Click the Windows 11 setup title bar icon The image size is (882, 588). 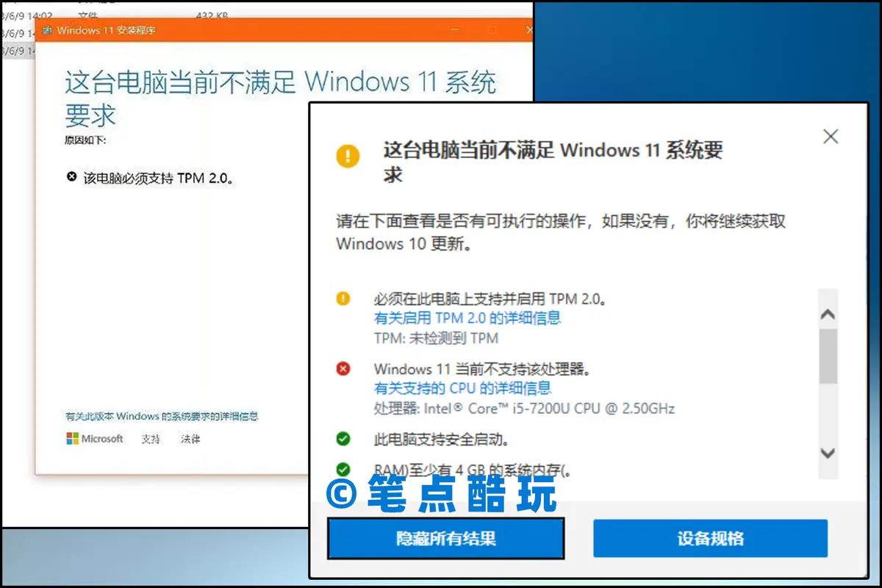click(47, 30)
